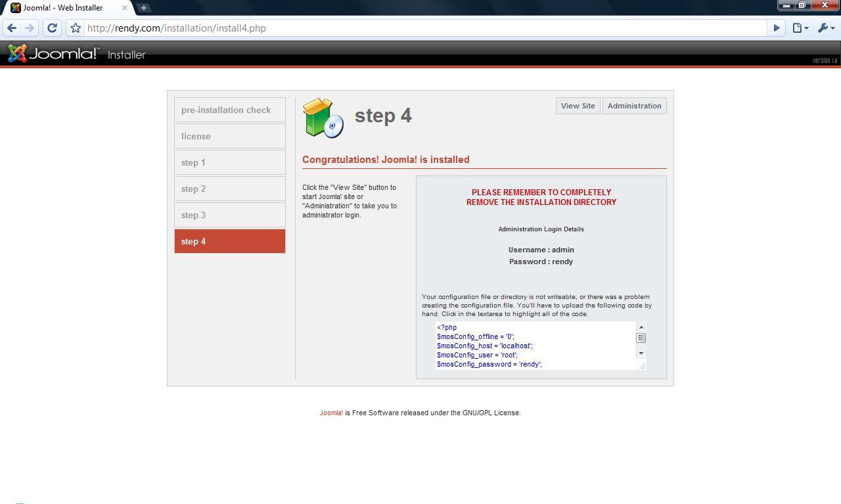Open the wrench settings menu
The image size is (841, 504).
tap(825, 28)
